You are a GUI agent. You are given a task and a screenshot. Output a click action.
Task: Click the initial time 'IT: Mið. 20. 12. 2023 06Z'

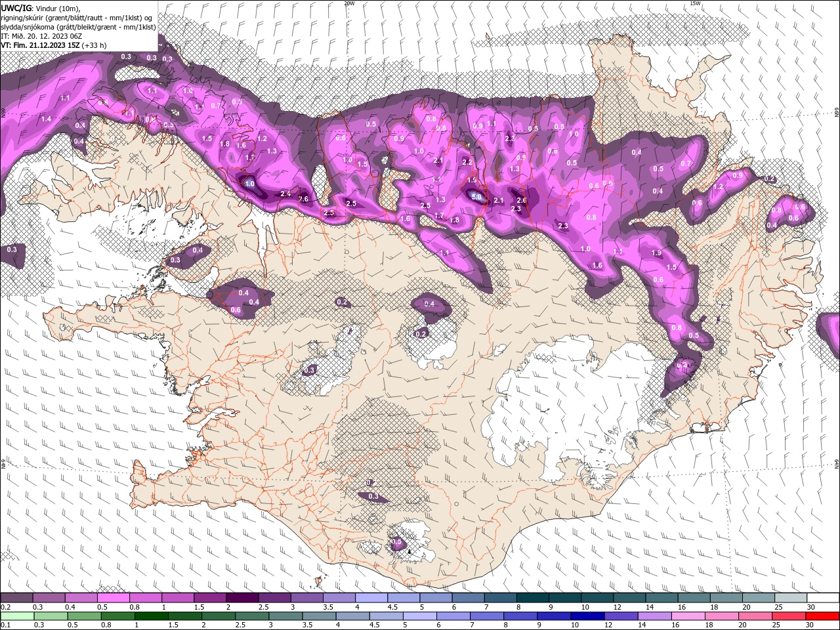pyautogui.click(x=41, y=36)
